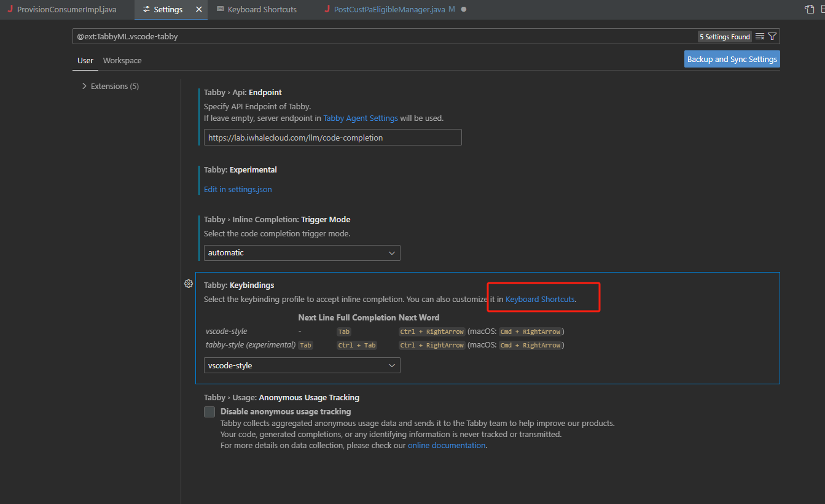This screenshot has height=504, width=825.
Task: Open Keybindings profile dropdown showing vscode-style
Action: pyautogui.click(x=302, y=366)
